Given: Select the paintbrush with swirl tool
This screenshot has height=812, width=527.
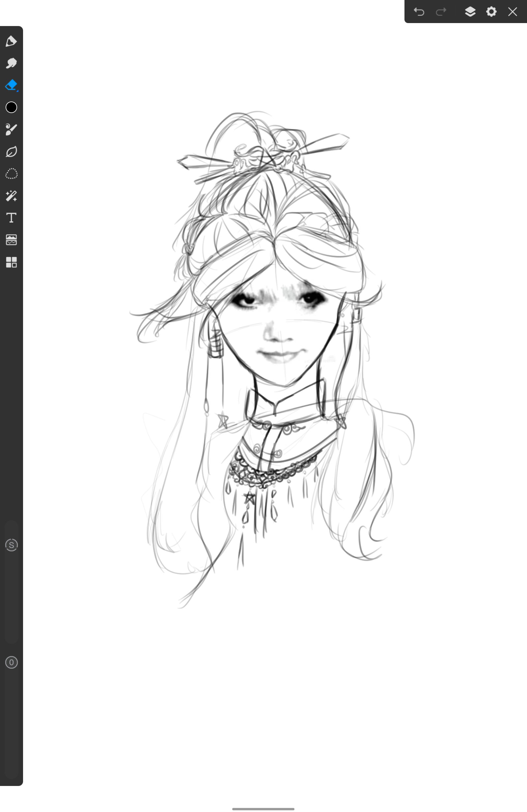Looking at the screenshot, I should 11,130.
